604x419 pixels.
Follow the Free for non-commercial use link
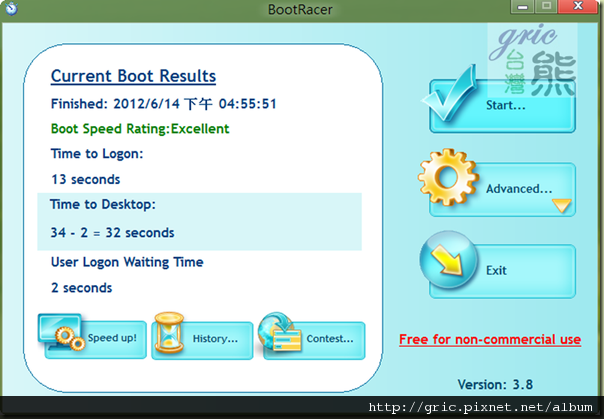point(490,340)
